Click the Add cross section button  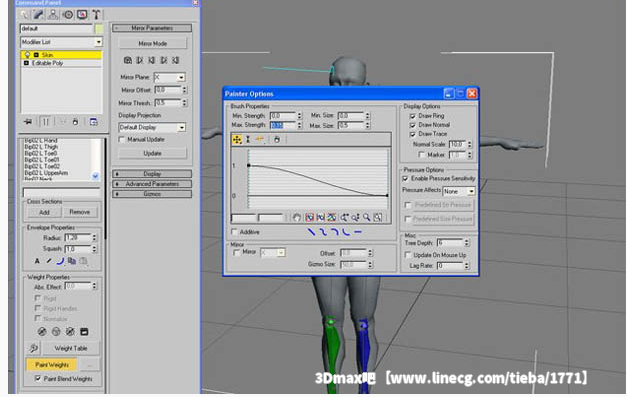[44, 212]
